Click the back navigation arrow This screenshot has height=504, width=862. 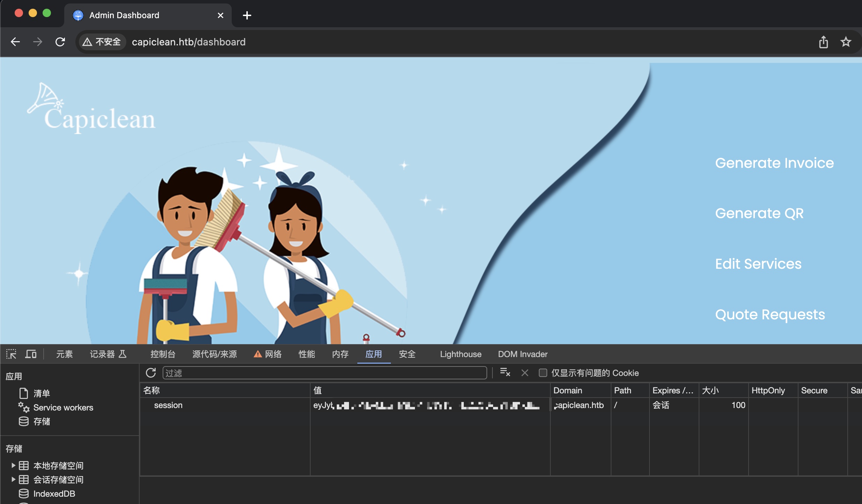(15, 42)
